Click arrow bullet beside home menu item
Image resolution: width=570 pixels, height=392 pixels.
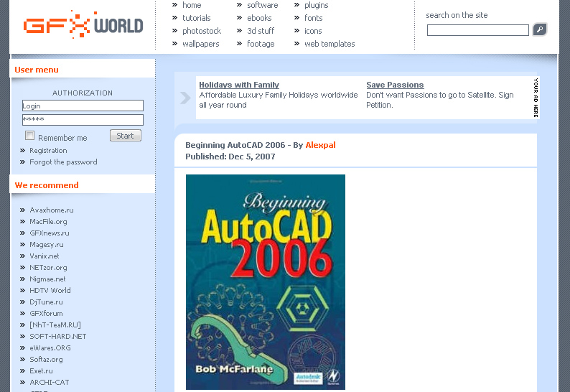tap(174, 6)
